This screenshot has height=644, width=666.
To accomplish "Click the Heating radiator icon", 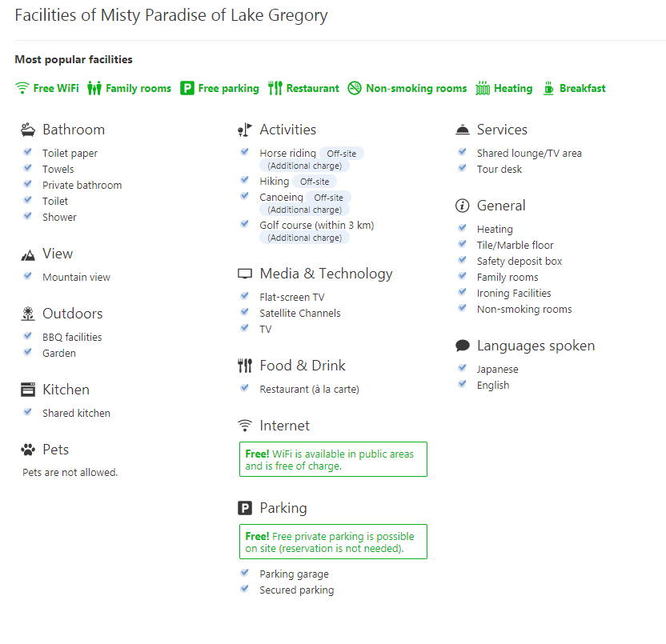I will click(483, 89).
